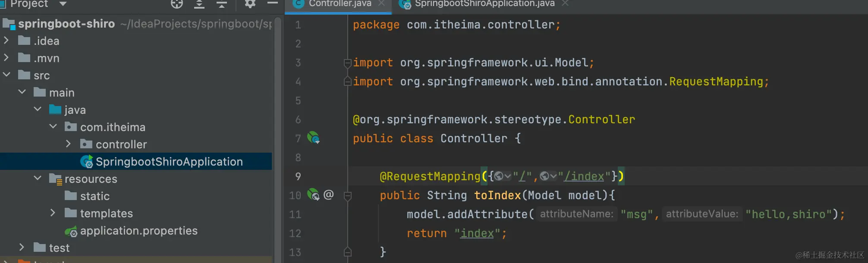Image resolution: width=868 pixels, height=263 pixels.
Task: Click fold end marker on line 4
Action: coord(347,81)
